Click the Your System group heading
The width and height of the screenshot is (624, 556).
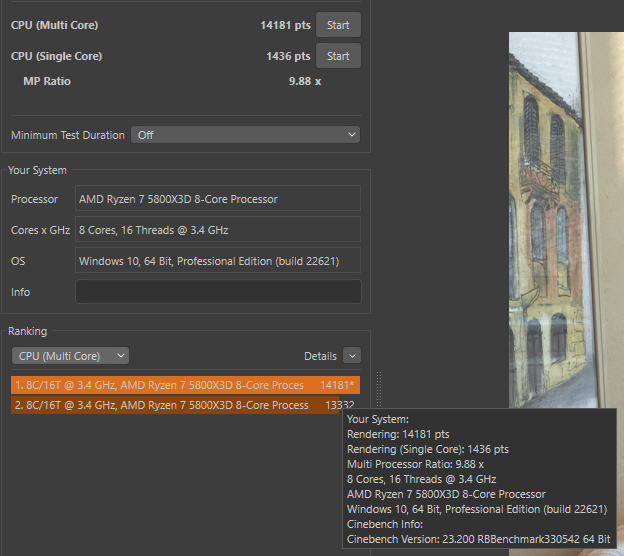[37, 170]
